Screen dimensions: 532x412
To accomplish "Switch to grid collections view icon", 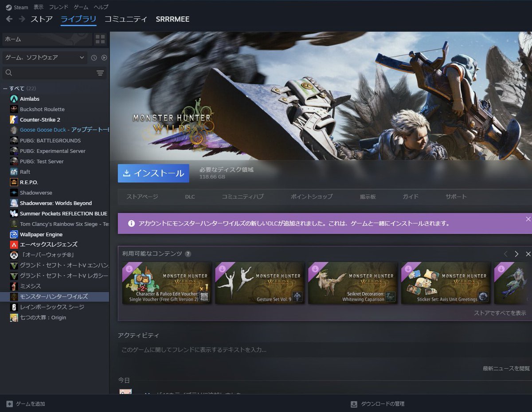I will [x=100, y=39].
